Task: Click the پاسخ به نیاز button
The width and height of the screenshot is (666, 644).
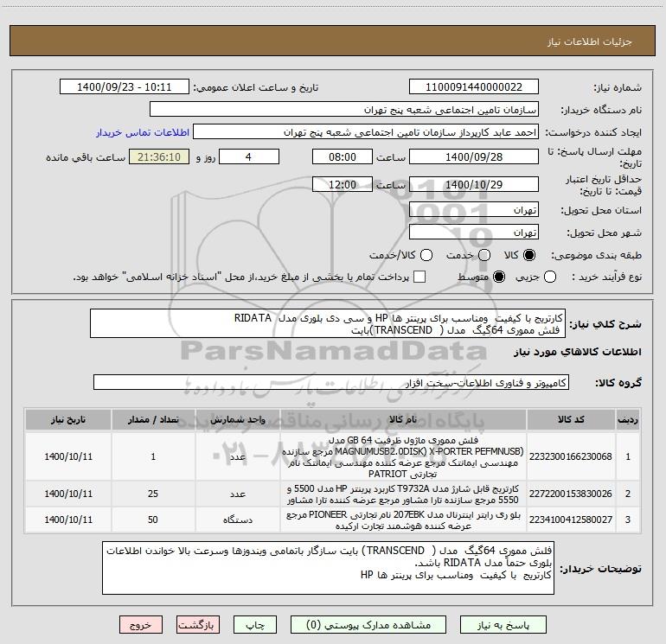Action: click(503, 625)
